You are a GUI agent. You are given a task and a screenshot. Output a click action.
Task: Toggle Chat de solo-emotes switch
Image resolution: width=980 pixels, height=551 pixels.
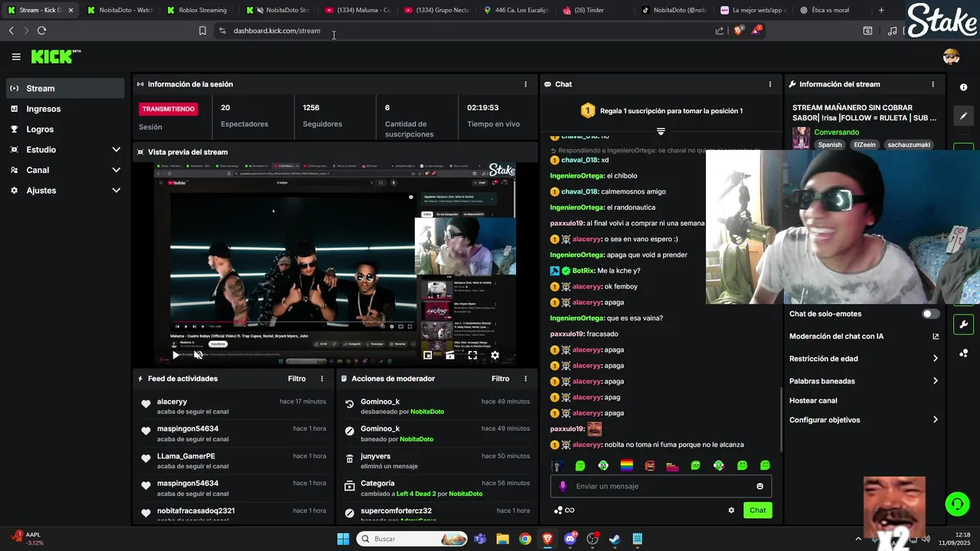(x=930, y=314)
